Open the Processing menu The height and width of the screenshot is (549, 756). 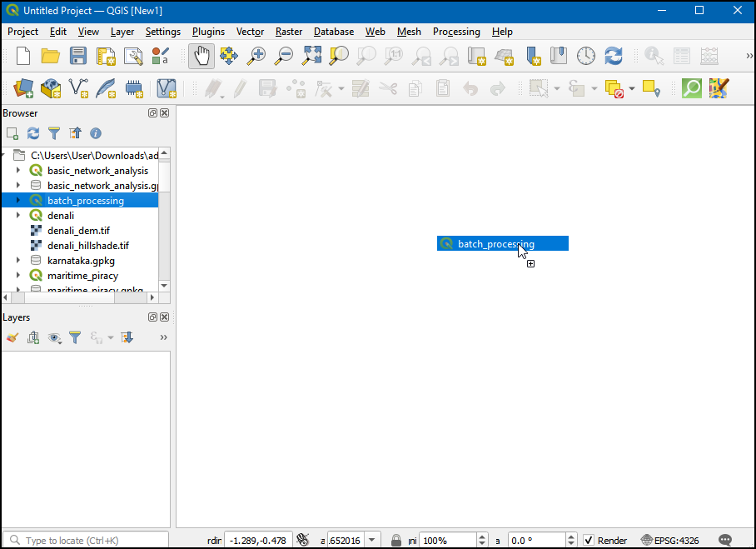point(456,32)
